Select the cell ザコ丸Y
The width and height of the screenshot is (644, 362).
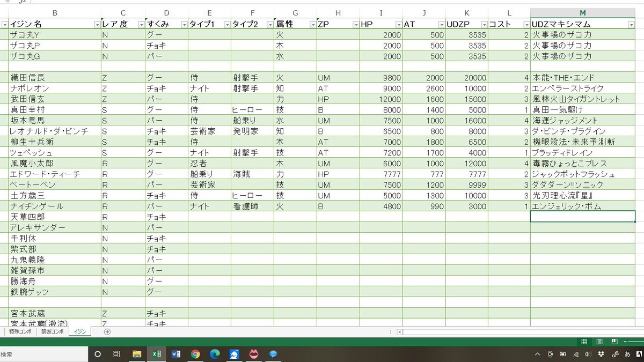click(54, 35)
